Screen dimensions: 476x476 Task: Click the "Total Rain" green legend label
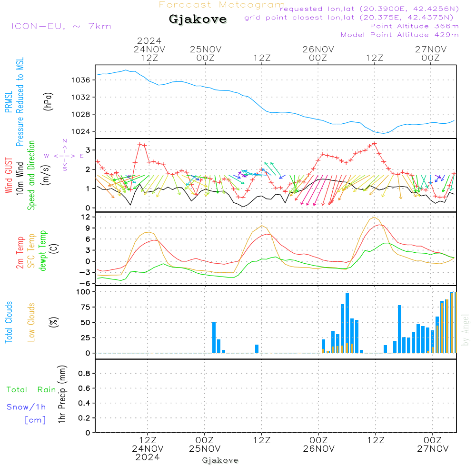tap(31, 390)
